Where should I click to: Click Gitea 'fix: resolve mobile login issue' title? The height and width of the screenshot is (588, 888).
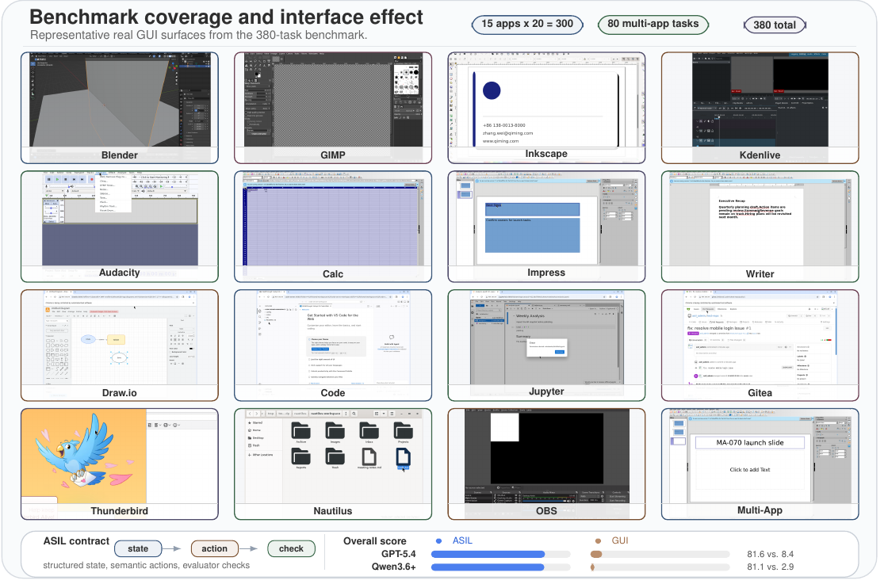point(719,327)
